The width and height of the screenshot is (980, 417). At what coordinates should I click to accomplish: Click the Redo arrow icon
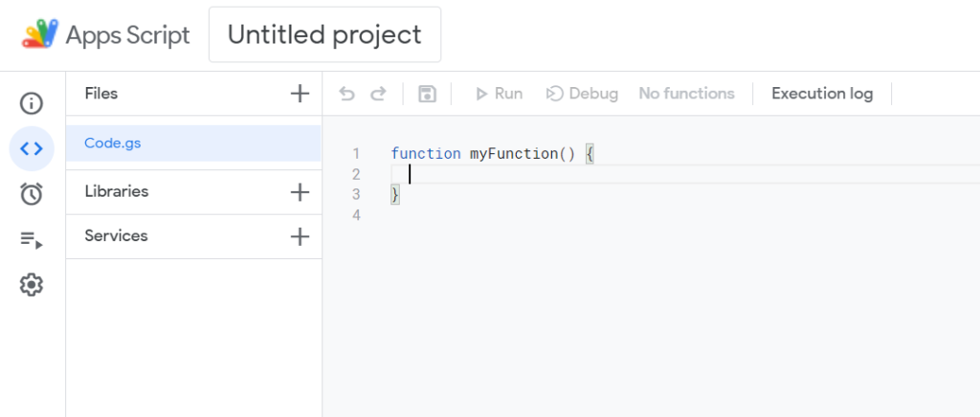coord(378,94)
